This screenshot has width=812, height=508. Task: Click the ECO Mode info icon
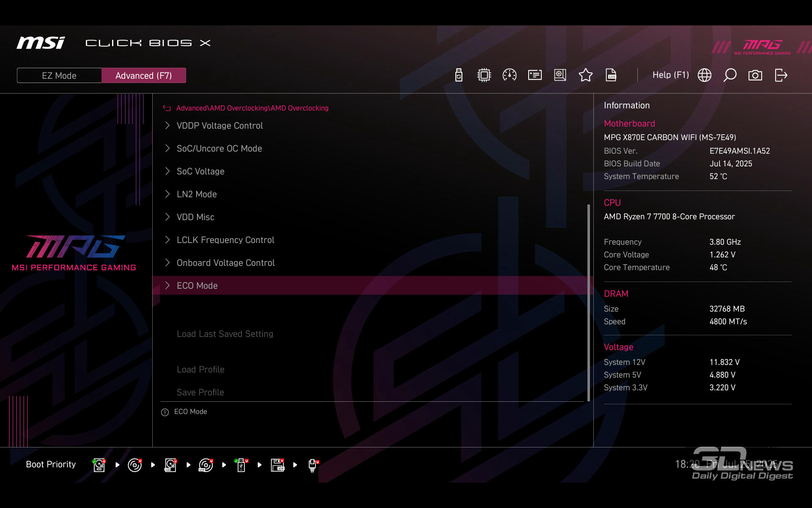pyautogui.click(x=165, y=412)
